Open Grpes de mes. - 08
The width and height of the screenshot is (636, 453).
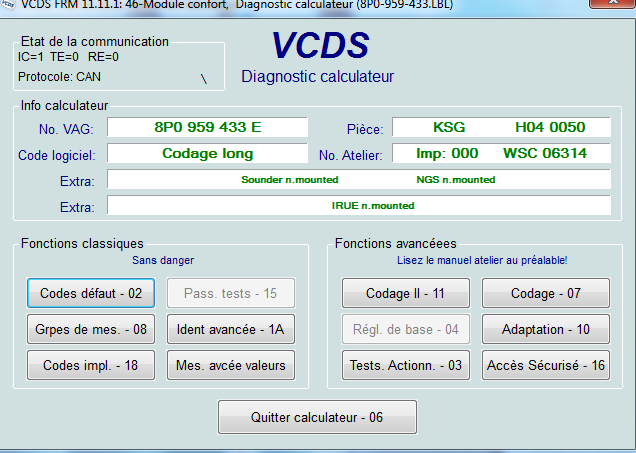pos(91,329)
